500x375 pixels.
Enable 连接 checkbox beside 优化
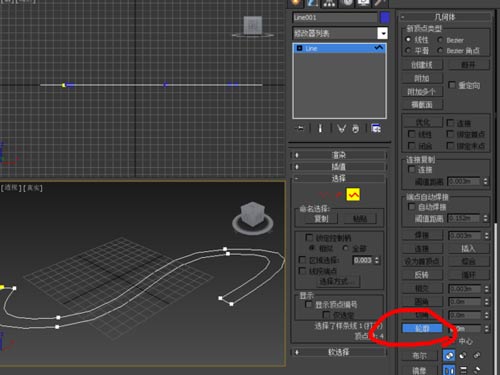click(x=450, y=123)
